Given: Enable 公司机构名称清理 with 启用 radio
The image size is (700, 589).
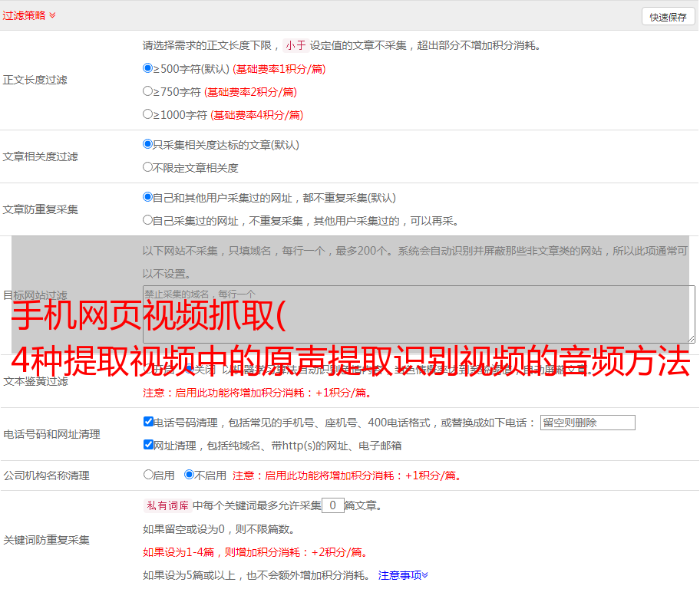Looking at the screenshot, I should click(148, 475).
